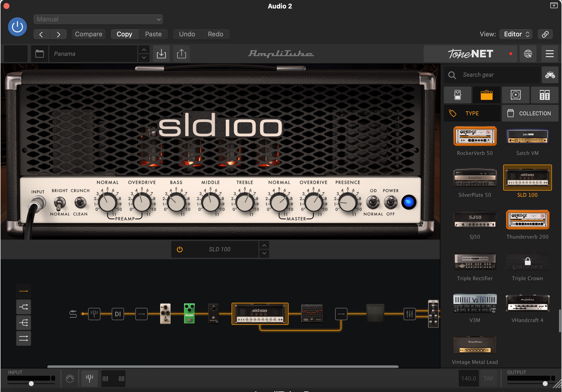Select the SilverPlate 50 amp
The width and height of the screenshot is (562, 392).
[x=475, y=178]
